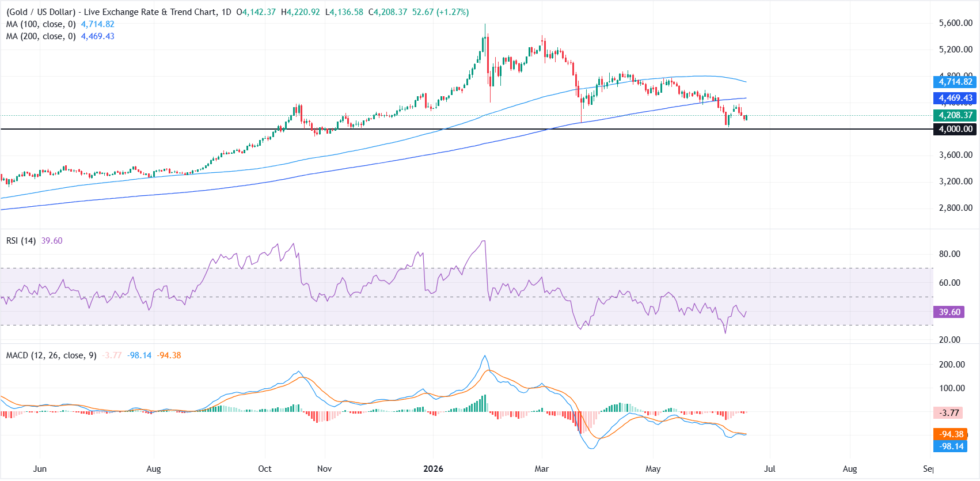
Task: Click the MACD signal tag -94.38
Action: (x=950, y=434)
